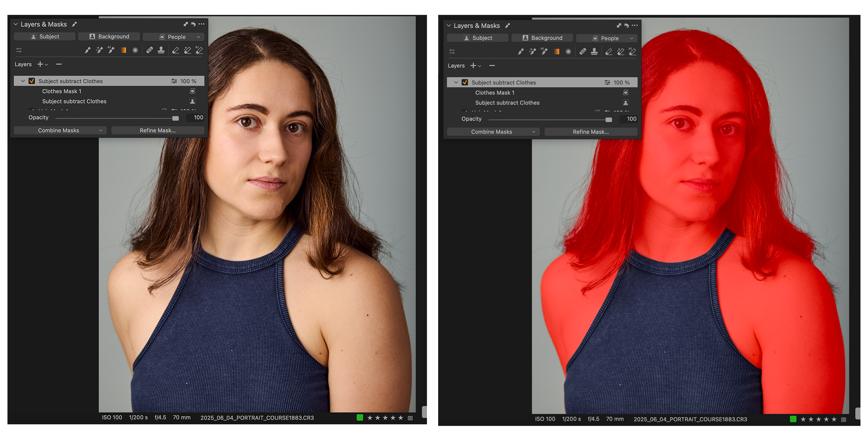This screenshot has height=445, width=868.
Task: Select the AI Eraser tool in right panel
Action: (x=632, y=52)
